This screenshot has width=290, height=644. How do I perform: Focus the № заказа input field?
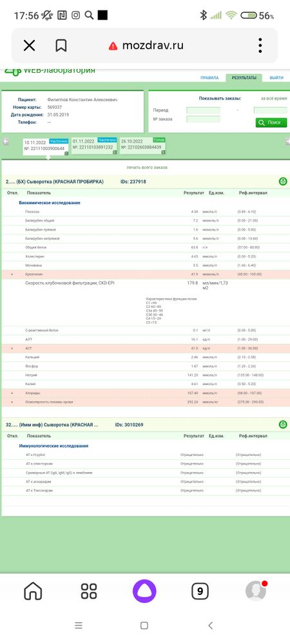pyautogui.click(x=204, y=119)
